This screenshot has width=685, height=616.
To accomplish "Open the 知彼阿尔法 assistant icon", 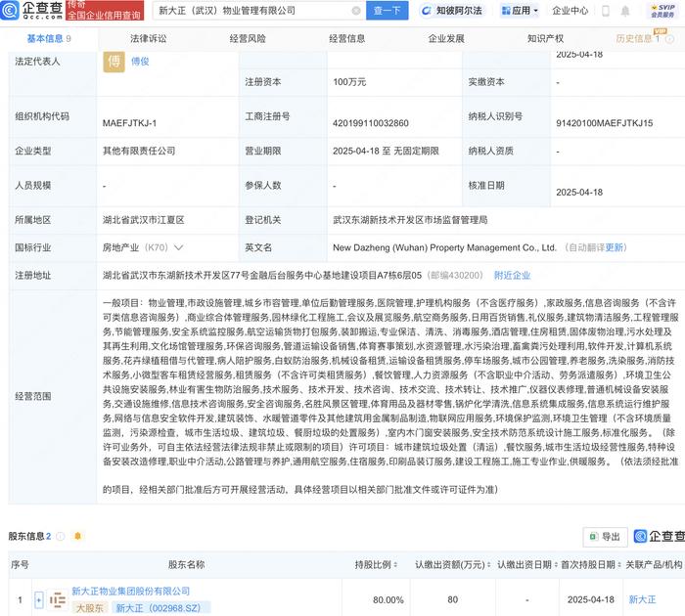I will 426,11.
